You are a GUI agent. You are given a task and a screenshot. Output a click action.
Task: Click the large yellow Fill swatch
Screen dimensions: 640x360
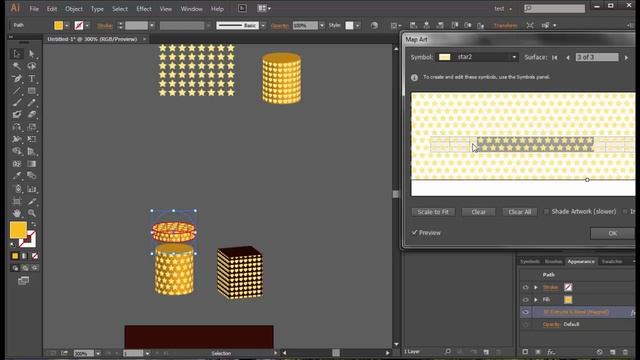(18, 230)
